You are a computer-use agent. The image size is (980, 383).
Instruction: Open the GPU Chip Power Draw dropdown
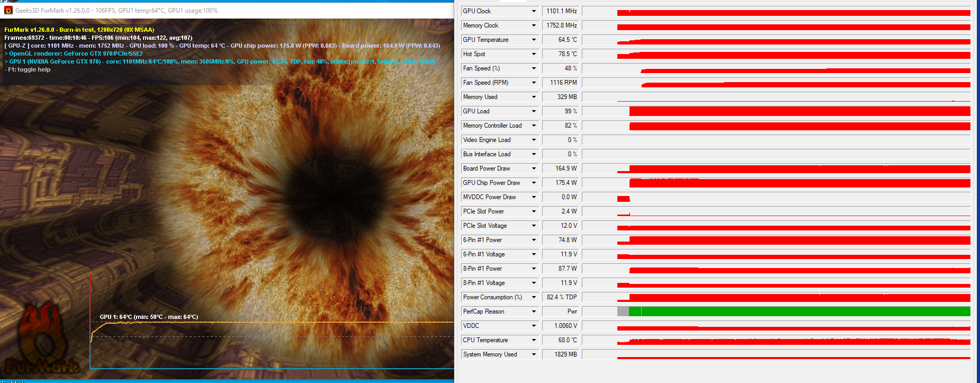pos(534,183)
